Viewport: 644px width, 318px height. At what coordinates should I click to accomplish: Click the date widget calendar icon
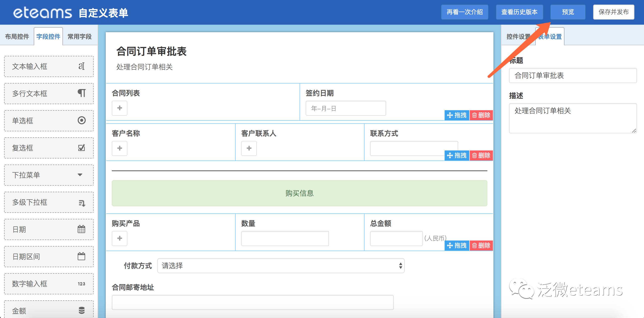coord(81,229)
